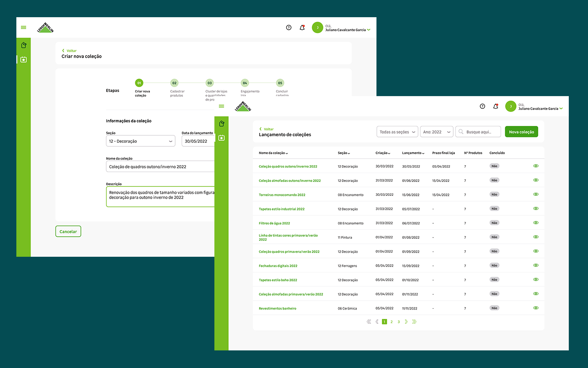The width and height of the screenshot is (588, 368).
Task: Go to page 3 of collections
Action: (399, 322)
